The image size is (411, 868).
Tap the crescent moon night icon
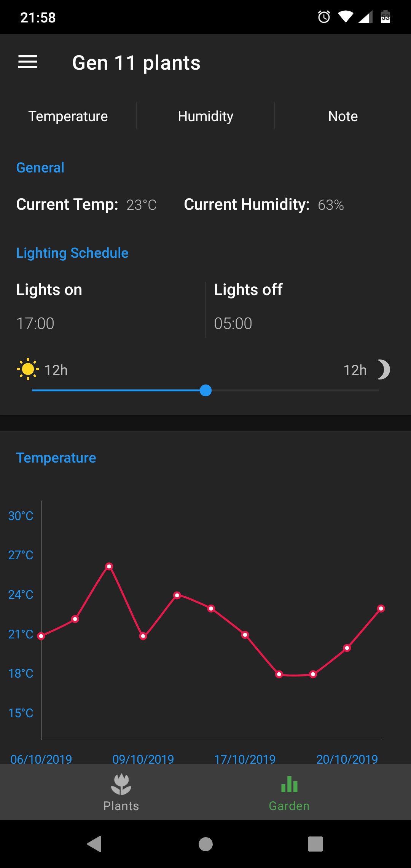pyautogui.click(x=384, y=370)
